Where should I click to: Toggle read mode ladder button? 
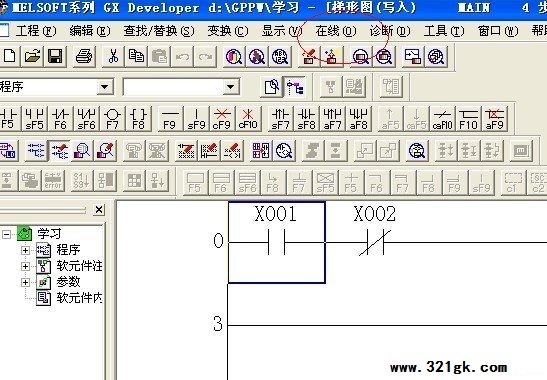pyautogui.click(x=36, y=150)
